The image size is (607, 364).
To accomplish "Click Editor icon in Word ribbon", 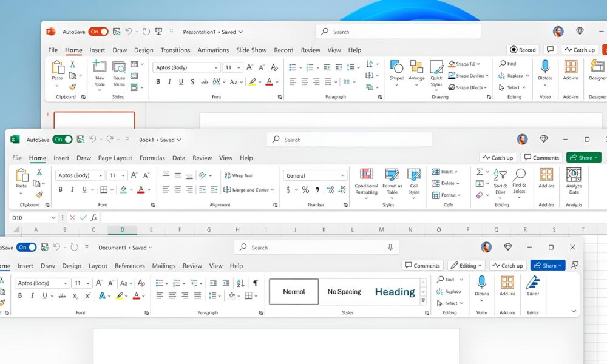I will point(533,282).
